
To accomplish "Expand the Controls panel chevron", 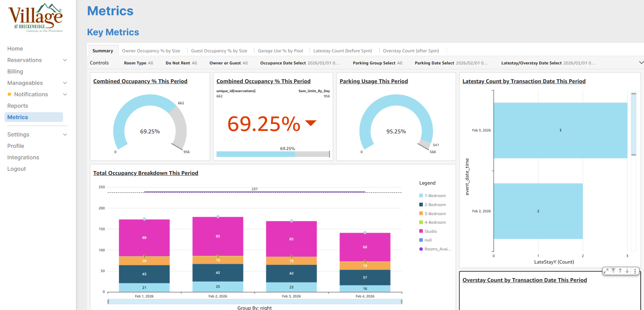I will [x=641, y=63].
